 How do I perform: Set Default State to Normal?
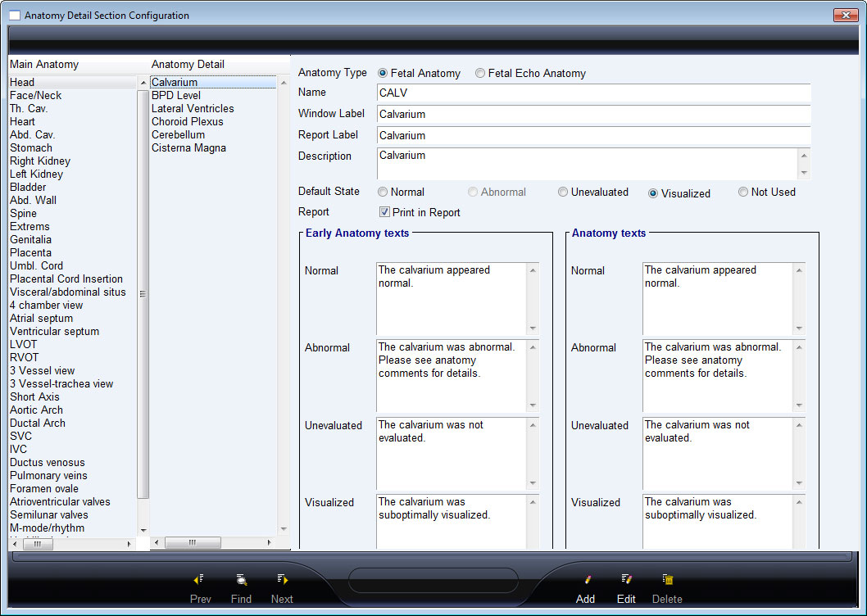(x=383, y=192)
